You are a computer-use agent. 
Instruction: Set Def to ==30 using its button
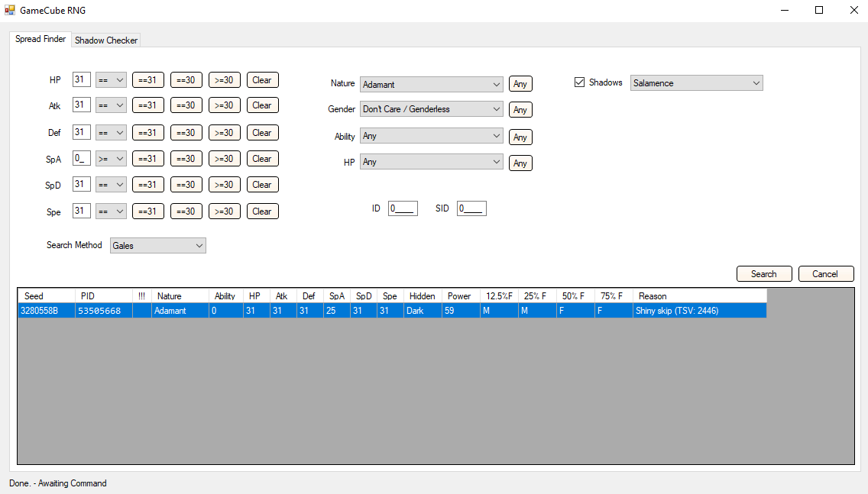pos(186,132)
